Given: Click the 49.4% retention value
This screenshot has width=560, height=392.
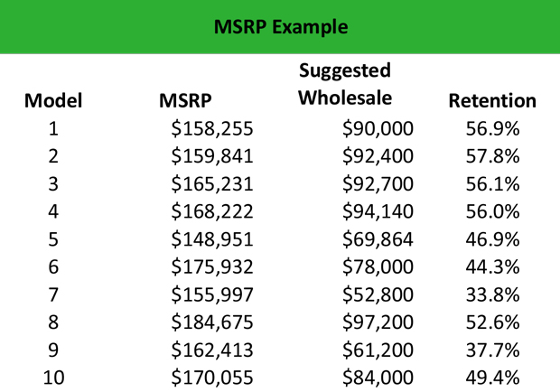Looking at the screenshot, I should click(x=492, y=375).
